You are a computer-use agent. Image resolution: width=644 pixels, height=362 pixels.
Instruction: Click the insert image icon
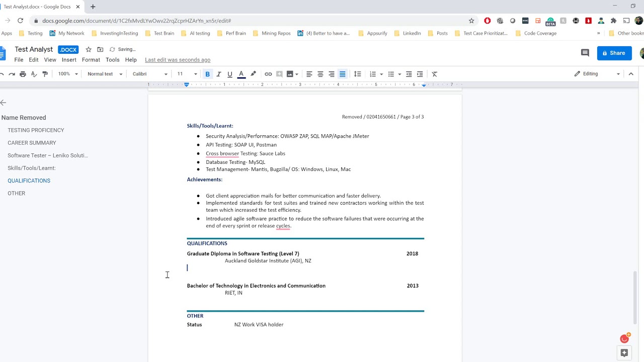pyautogui.click(x=290, y=74)
